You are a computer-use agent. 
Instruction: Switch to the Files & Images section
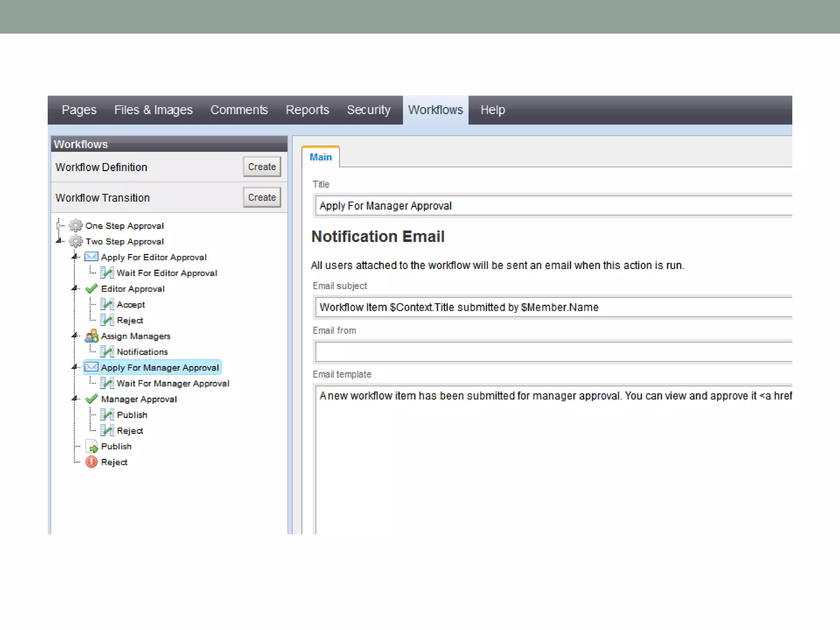[x=153, y=110]
